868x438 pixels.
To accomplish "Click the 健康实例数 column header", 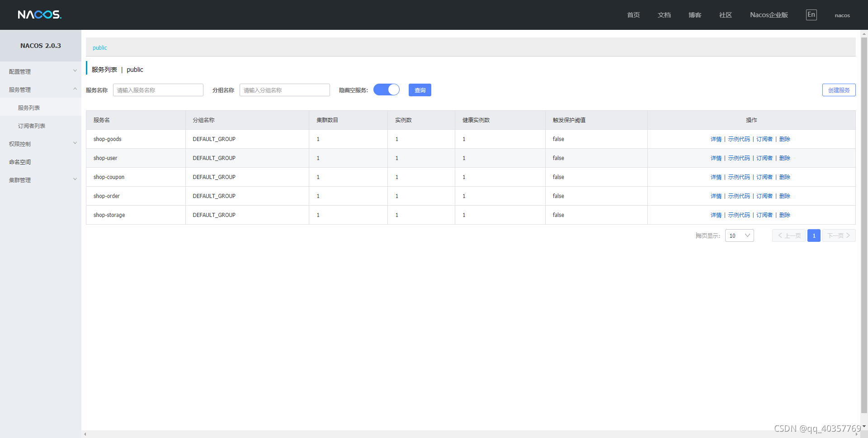I will click(500, 120).
